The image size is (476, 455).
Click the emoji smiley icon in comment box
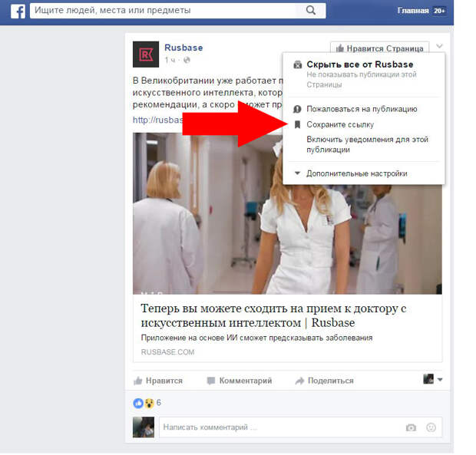tap(431, 427)
